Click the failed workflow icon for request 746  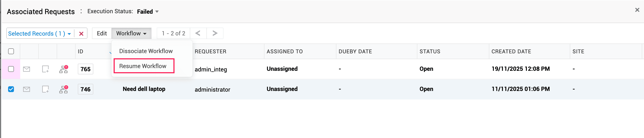(x=63, y=89)
